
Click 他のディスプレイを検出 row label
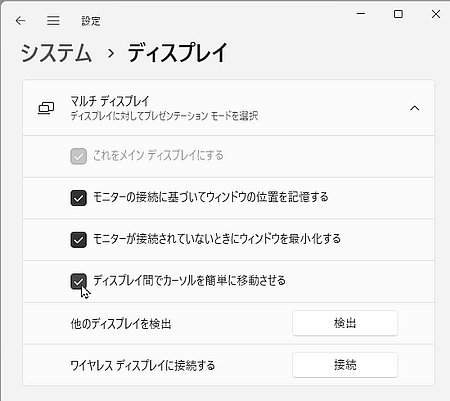121,324
